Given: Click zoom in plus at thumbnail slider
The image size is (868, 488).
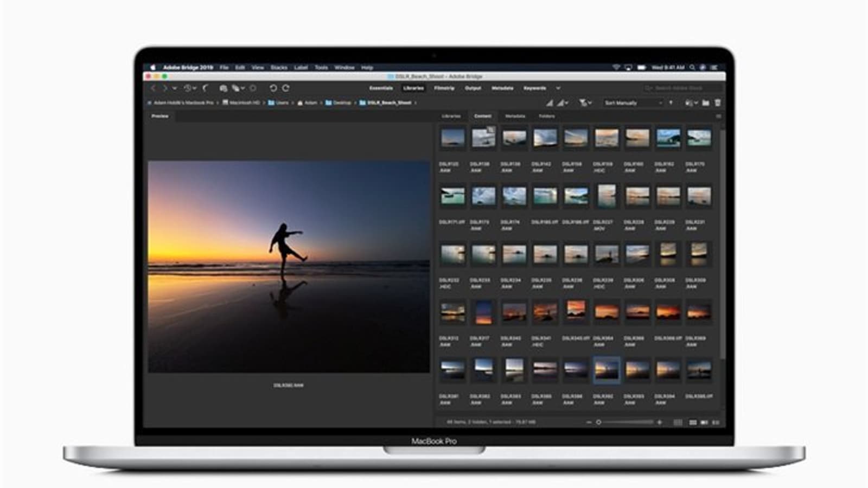Looking at the screenshot, I should [660, 422].
